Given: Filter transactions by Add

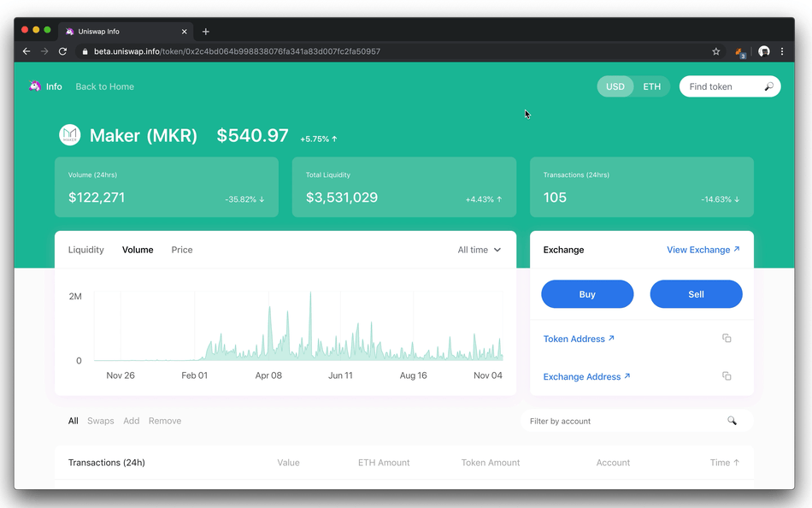Looking at the screenshot, I should [x=131, y=421].
